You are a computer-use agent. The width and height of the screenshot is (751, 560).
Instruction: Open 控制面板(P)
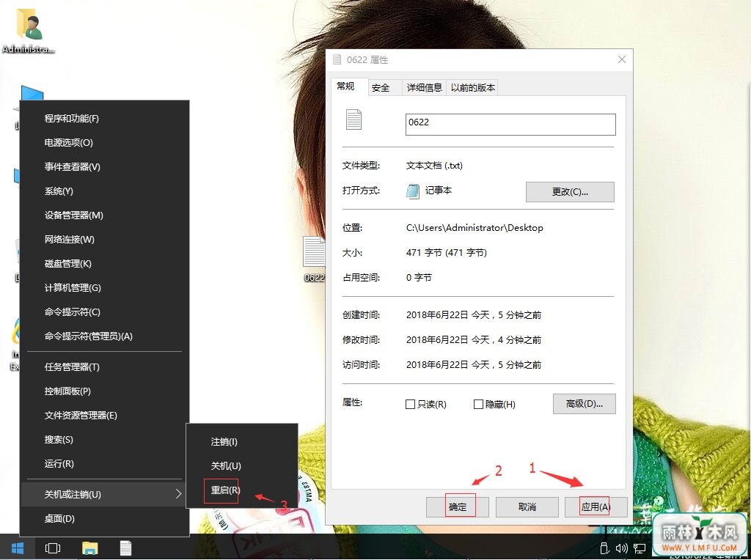pyautogui.click(x=104, y=391)
